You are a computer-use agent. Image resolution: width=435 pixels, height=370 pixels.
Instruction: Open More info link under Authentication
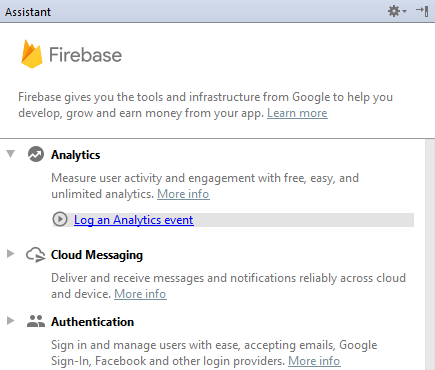314,361
